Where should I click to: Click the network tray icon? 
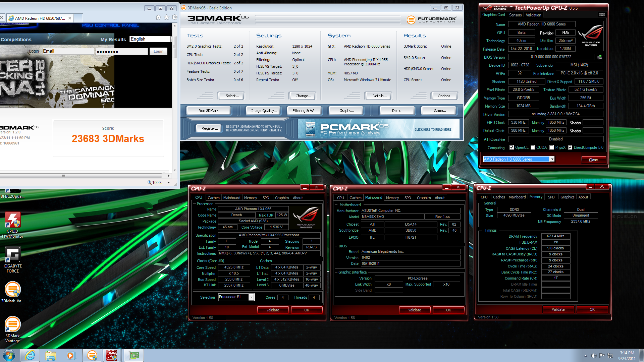coord(610,355)
